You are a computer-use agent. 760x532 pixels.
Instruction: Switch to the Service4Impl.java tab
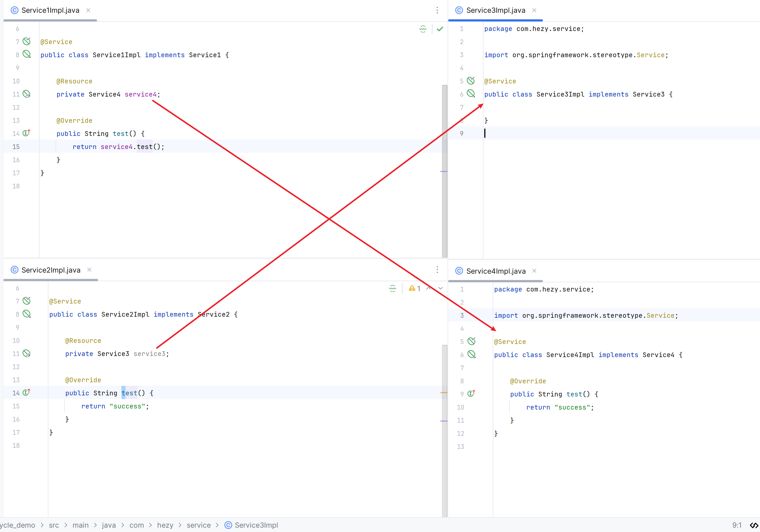pyautogui.click(x=495, y=271)
